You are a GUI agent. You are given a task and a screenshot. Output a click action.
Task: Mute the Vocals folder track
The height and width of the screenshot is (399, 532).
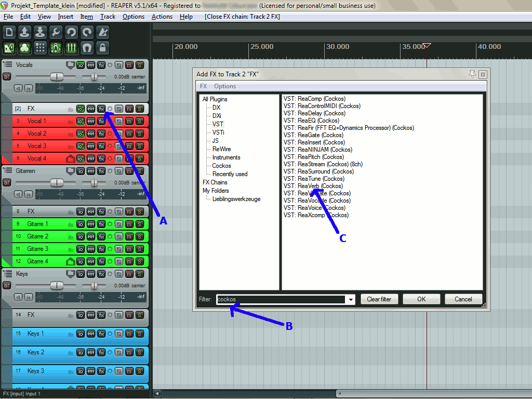coord(129,65)
